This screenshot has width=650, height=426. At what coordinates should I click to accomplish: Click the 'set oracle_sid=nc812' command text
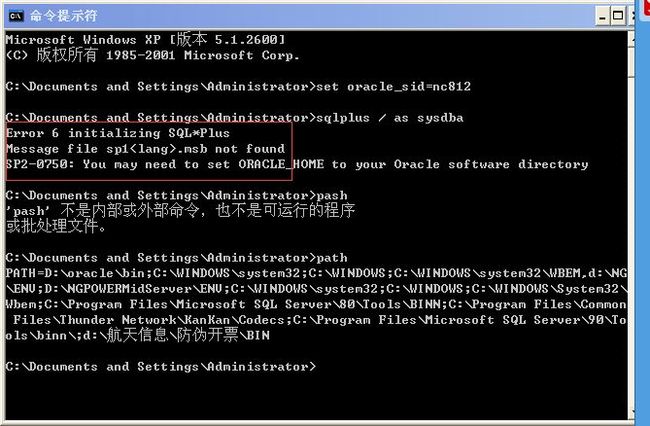(x=393, y=87)
